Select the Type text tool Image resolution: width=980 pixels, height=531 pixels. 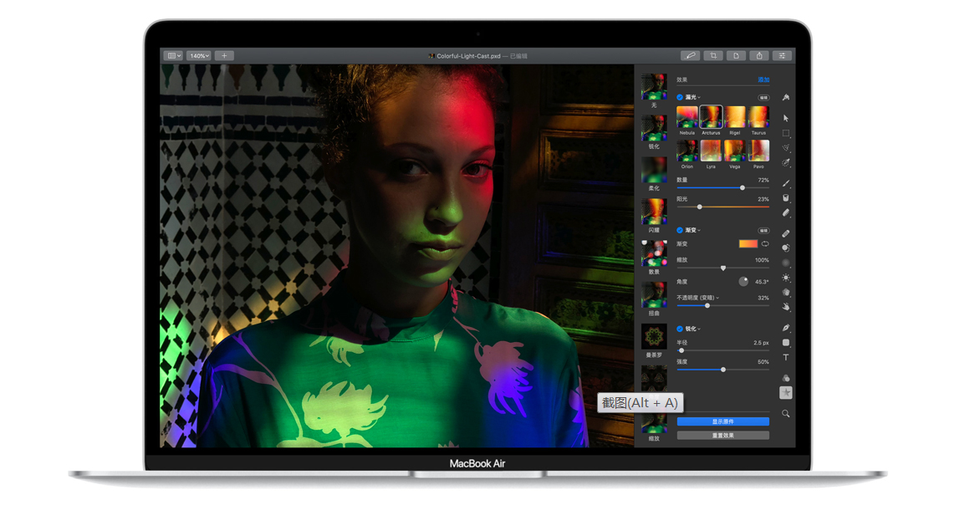click(786, 357)
